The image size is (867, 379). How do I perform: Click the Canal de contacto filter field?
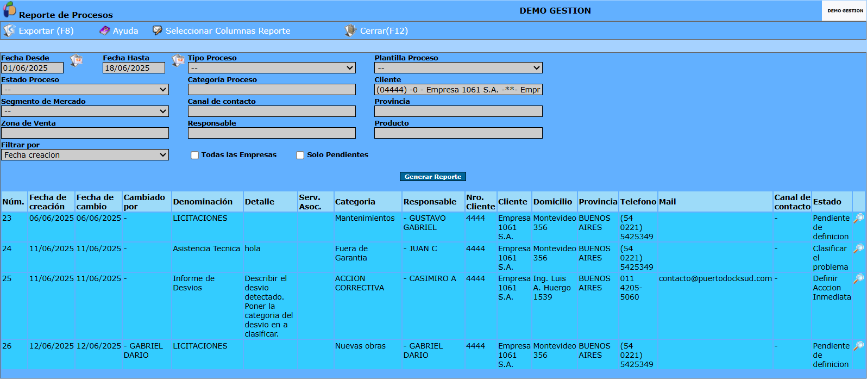(271, 111)
